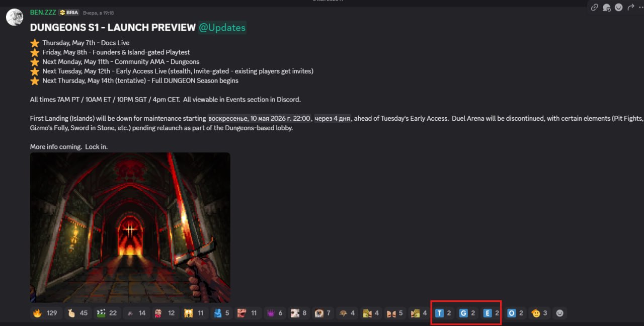Viewport: 644px width, 326px height.
Task: Open the dungeon pixel-art image attachment
Action: click(x=130, y=227)
